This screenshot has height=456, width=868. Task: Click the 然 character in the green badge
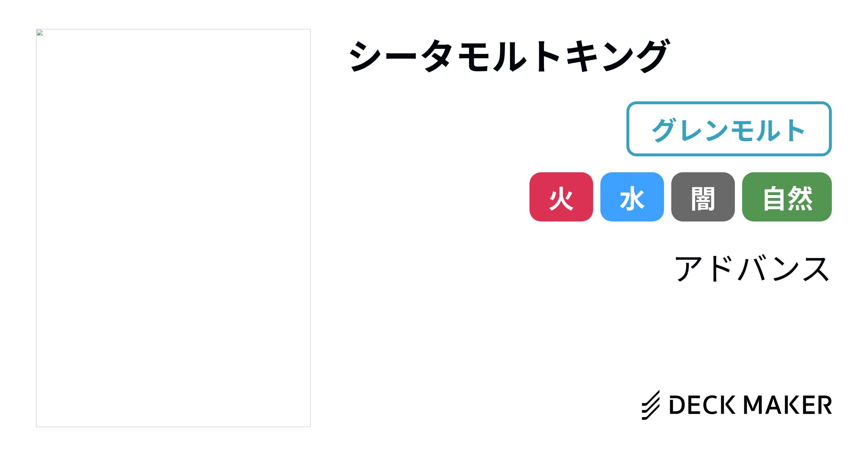800,198
